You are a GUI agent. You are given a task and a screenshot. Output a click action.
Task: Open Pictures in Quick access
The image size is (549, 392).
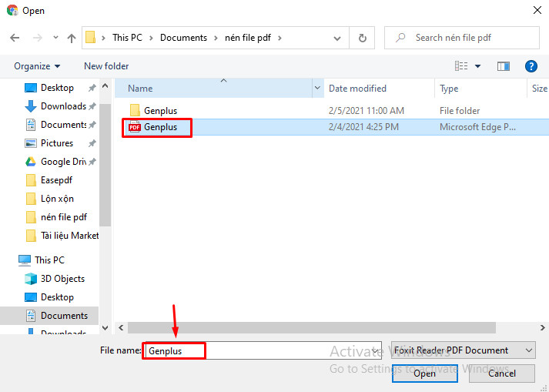click(49, 143)
